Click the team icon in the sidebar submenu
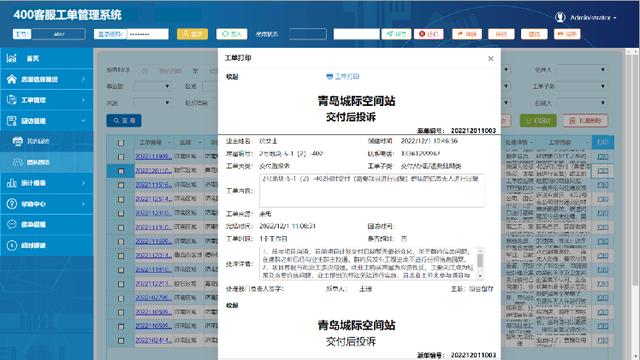The image size is (640, 360). click(18, 162)
